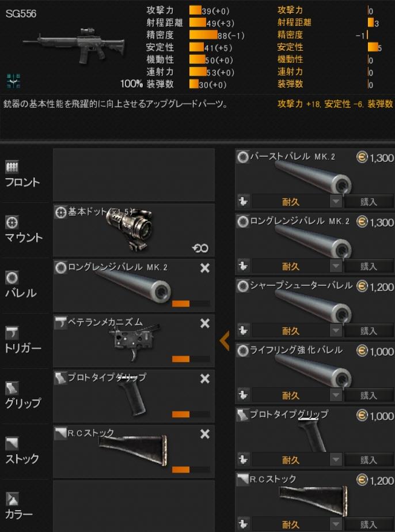Viewport: 395px width, 532px height.
Task: Select the グリップ slot category icon
Action: click(x=12, y=388)
